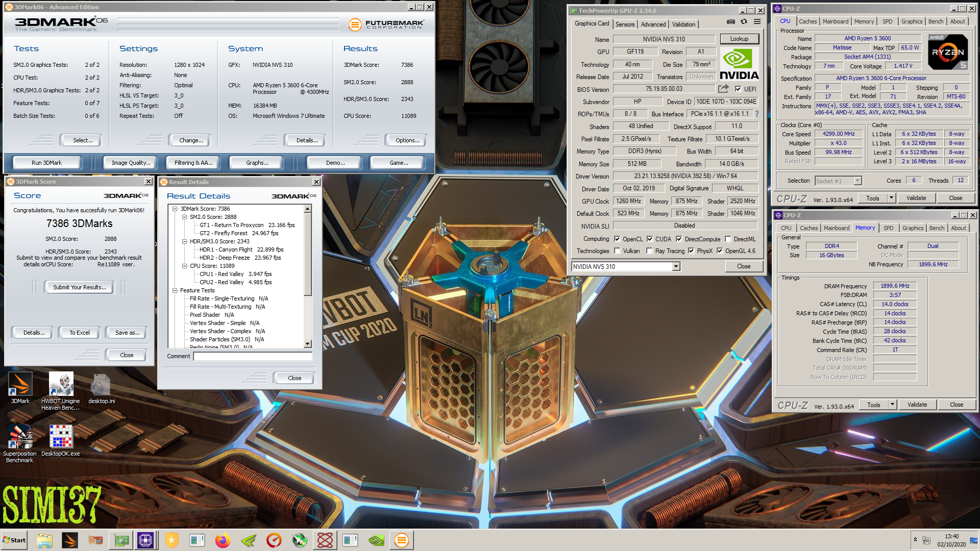Collapse the 3DMark Score: 7386 tree node
Viewport: 980px width, 551px height.
(x=175, y=209)
